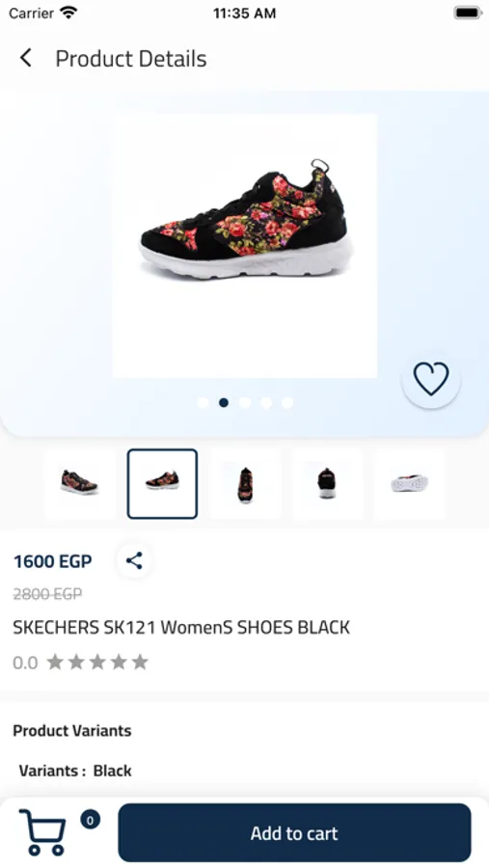This screenshot has width=489, height=868.
Task: Select the first shoe thumbnail
Action: [x=79, y=483]
